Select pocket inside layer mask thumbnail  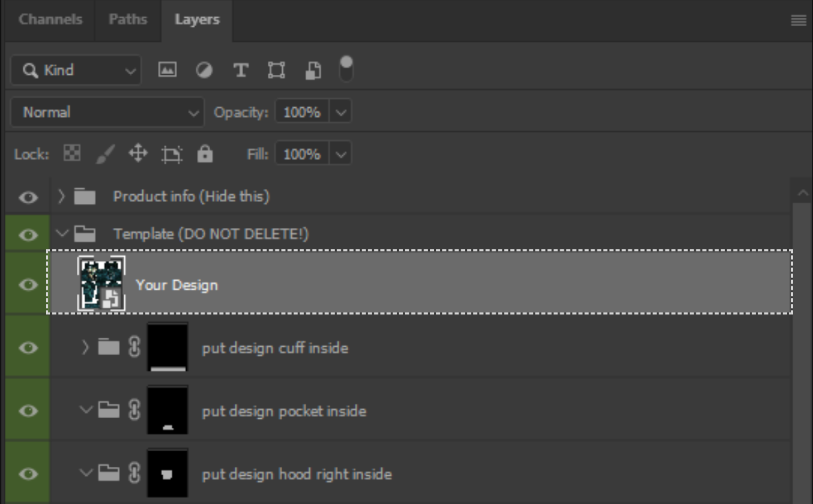pyautogui.click(x=168, y=410)
